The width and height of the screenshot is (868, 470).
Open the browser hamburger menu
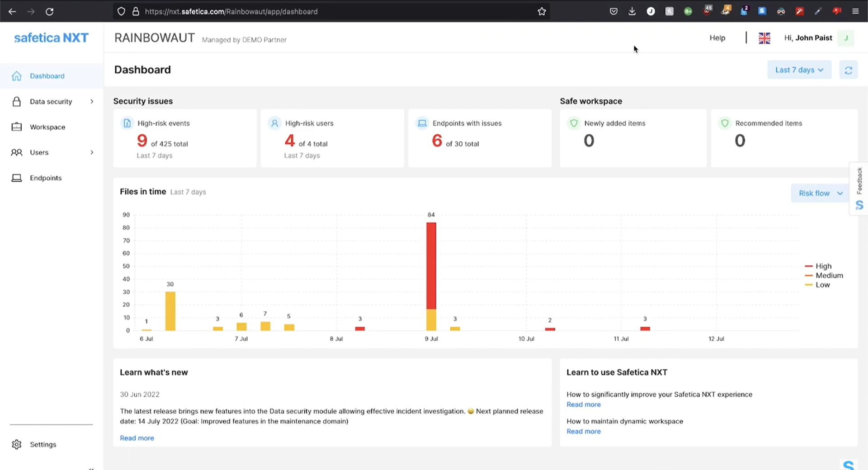click(855, 11)
